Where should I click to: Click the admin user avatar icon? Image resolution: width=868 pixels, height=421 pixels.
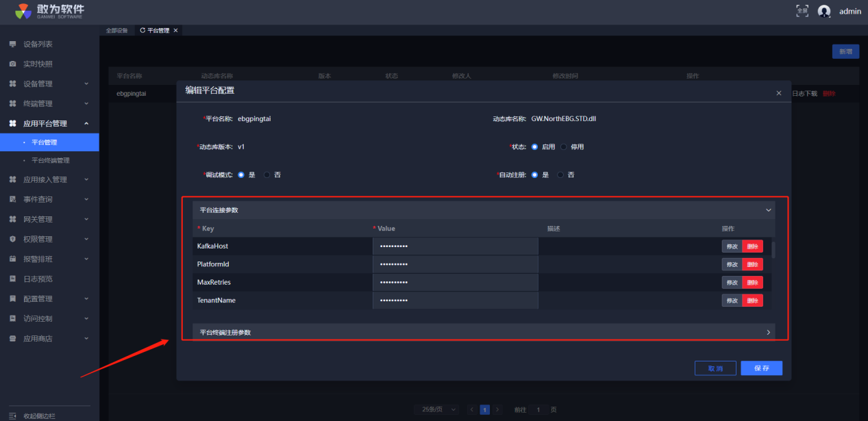[824, 11]
